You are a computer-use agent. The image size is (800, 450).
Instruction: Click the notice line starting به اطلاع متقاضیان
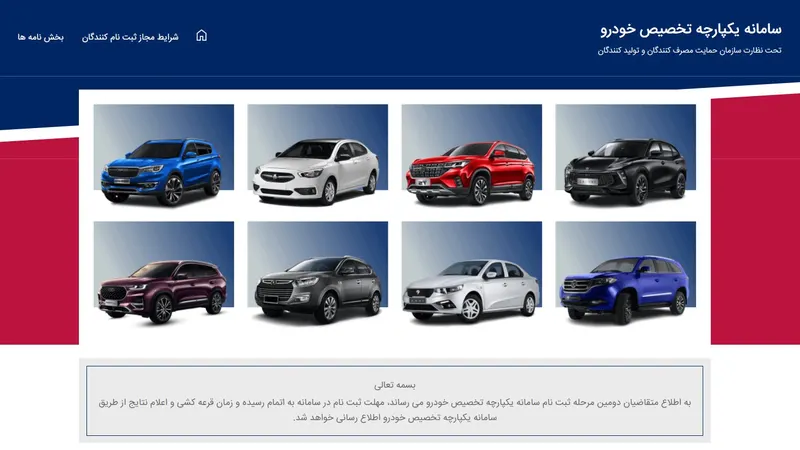395,403
